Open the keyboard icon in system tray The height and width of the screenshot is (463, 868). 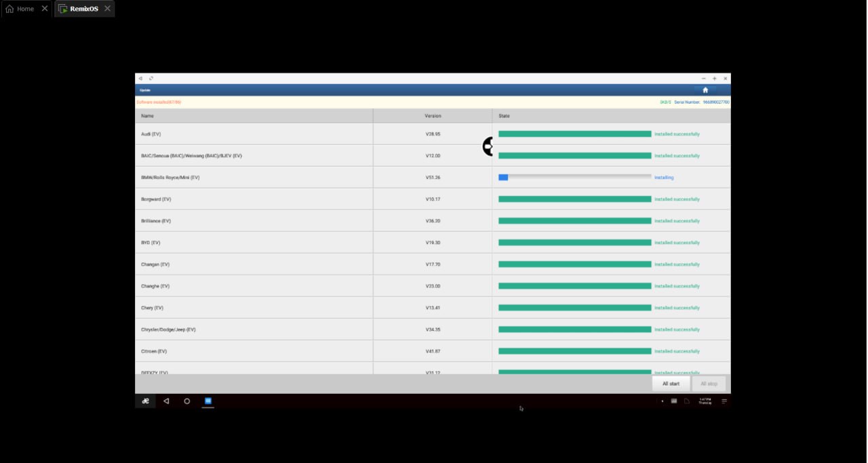click(674, 401)
